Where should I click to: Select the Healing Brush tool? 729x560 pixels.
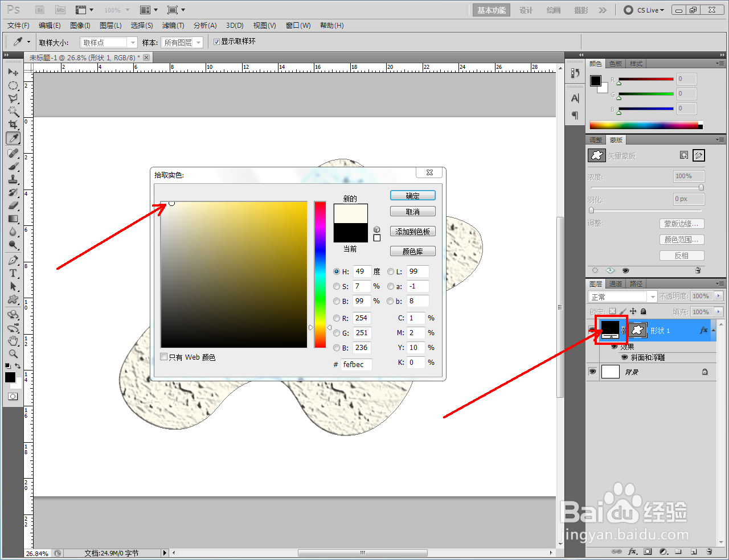click(x=13, y=154)
